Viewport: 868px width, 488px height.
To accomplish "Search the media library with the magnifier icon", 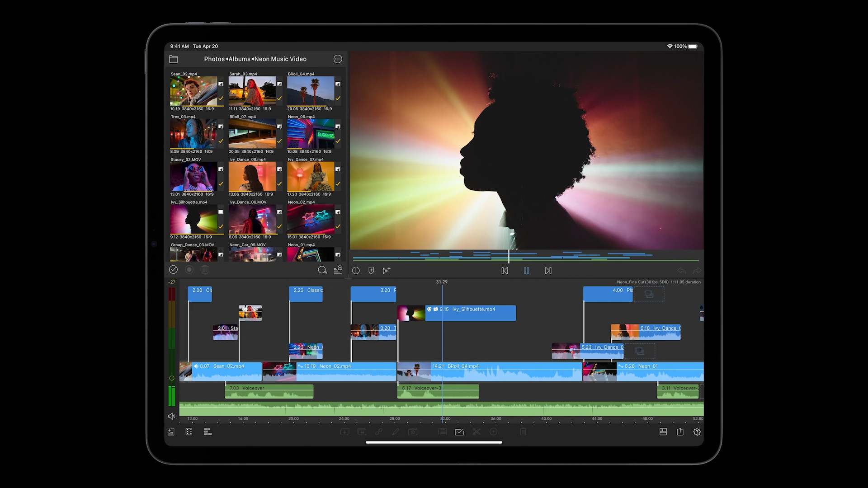I will tap(323, 270).
